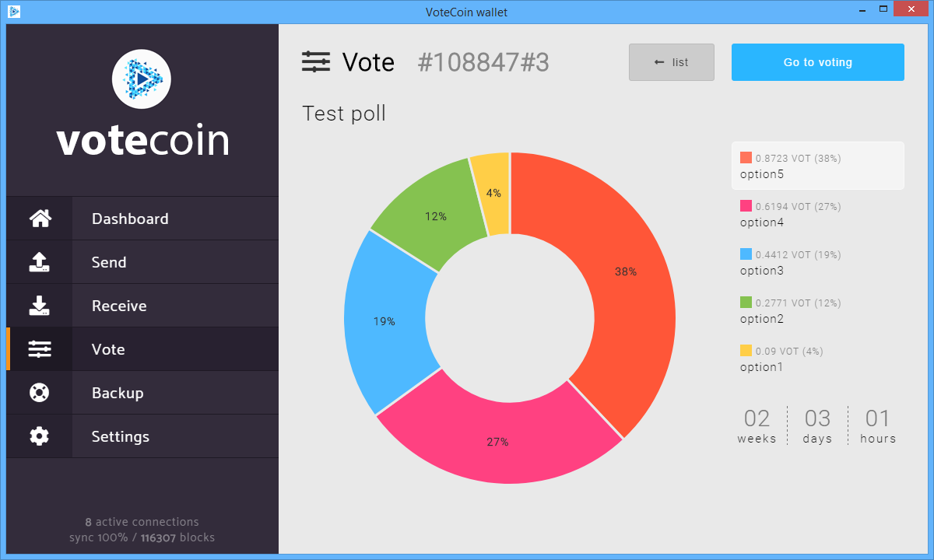Click the option3 blue legend swatch
Screen dimensions: 934x560
746,254
